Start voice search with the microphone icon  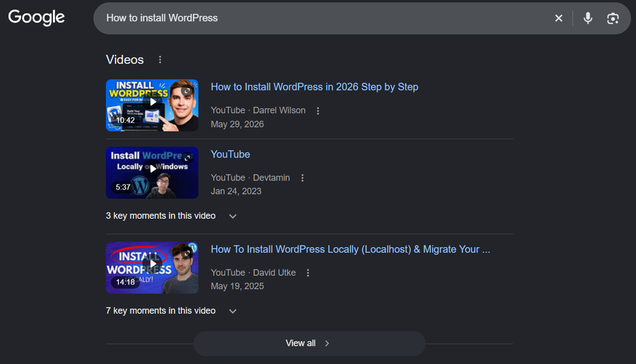point(588,18)
